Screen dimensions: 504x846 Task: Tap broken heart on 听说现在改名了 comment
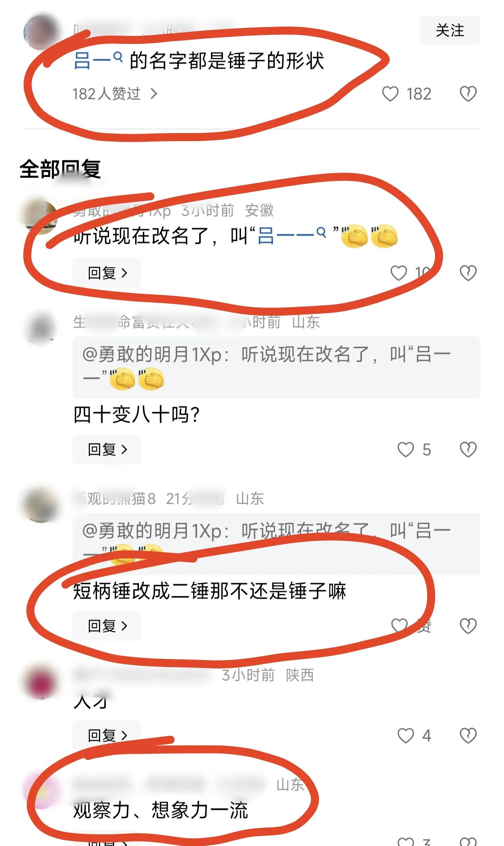468,273
